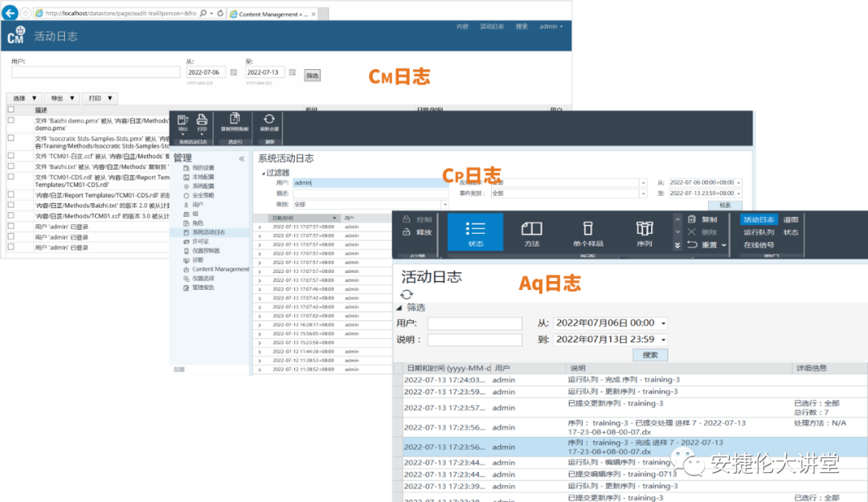Click the 筛选 button in the Cm log
868x502 pixels.
pyautogui.click(x=312, y=76)
